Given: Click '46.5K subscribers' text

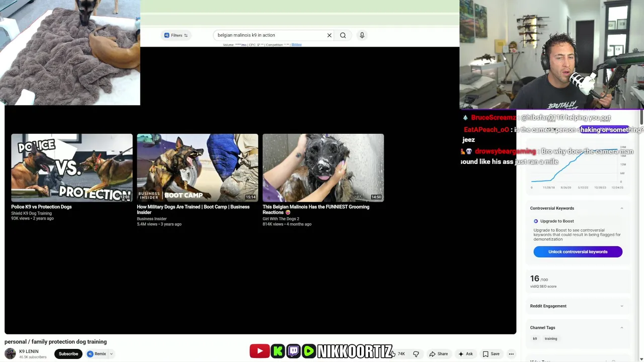Looking at the screenshot, I should 33,357.
